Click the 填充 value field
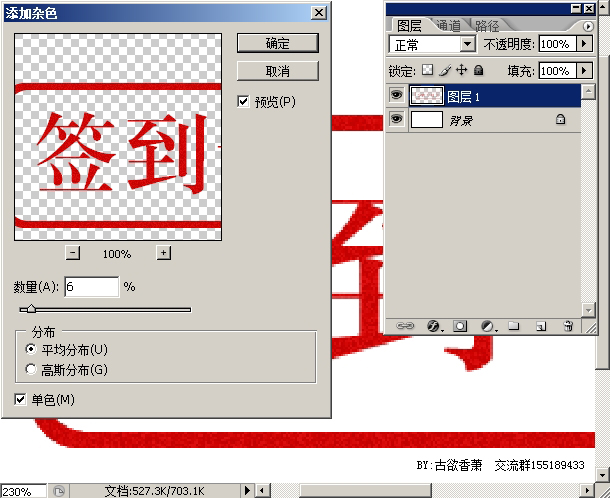The height and width of the screenshot is (498, 610). click(557, 70)
